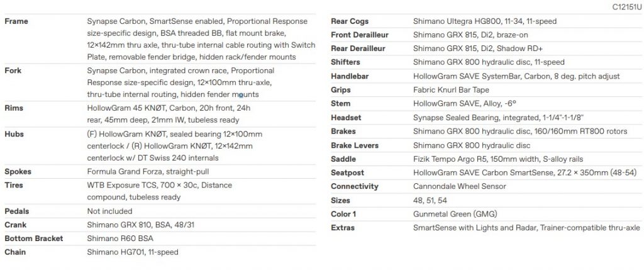Image resolution: width=644 pixels, height=270 pixels.
Task: Click the Pedals 'Not included' value
Action: (x=109, y=211)
